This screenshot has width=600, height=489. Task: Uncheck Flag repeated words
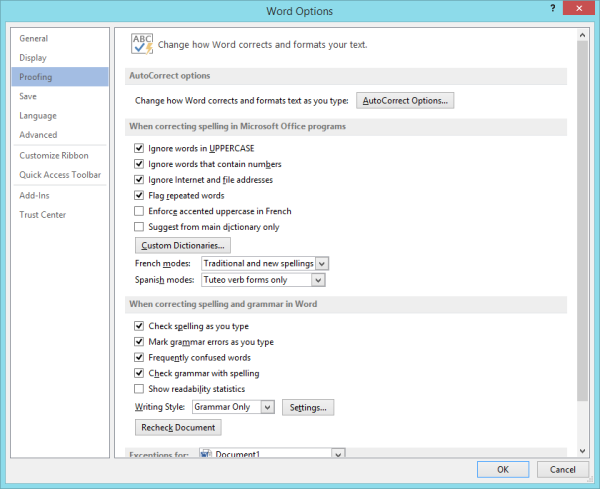(139, 195)
